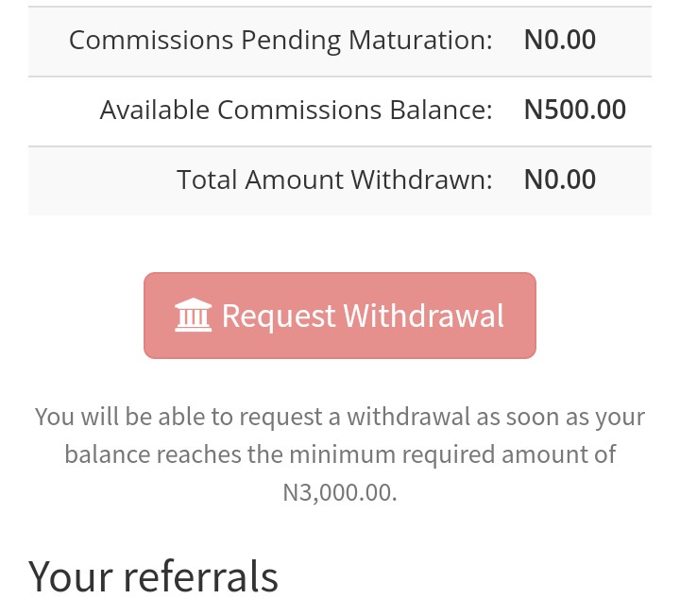Click the N3,000.00 minimum amount text
The width and height of the screenshot is (680, 616).
click(340, 492)
